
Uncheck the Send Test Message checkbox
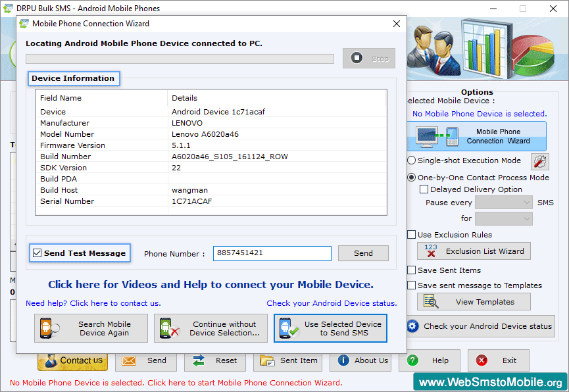click(x=37, y=253)
